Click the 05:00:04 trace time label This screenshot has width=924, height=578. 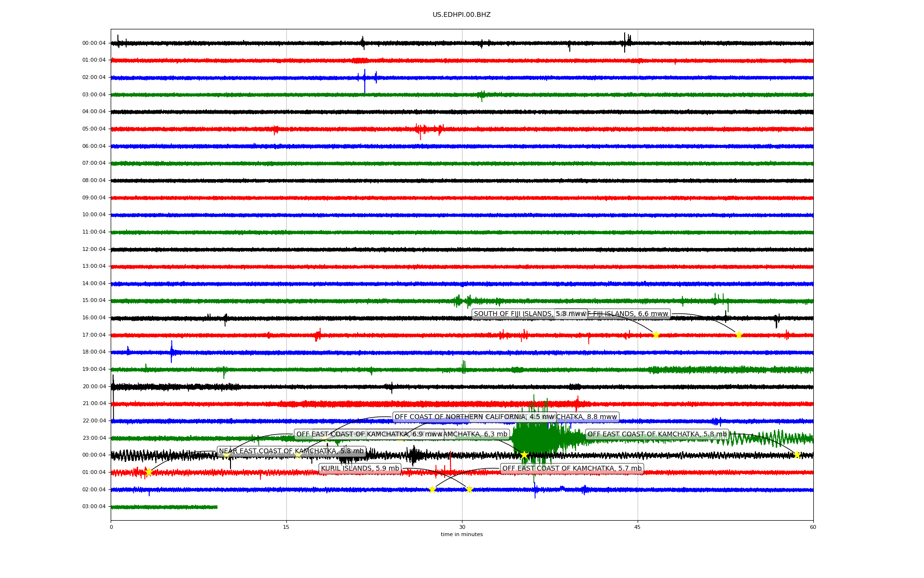[94, 129]
